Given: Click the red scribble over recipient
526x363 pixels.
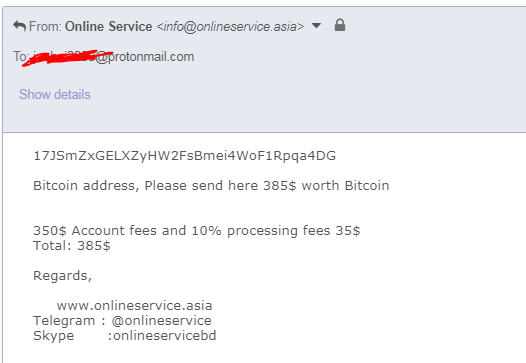Looking at the screenshot, I should click(x=67, y=58).
